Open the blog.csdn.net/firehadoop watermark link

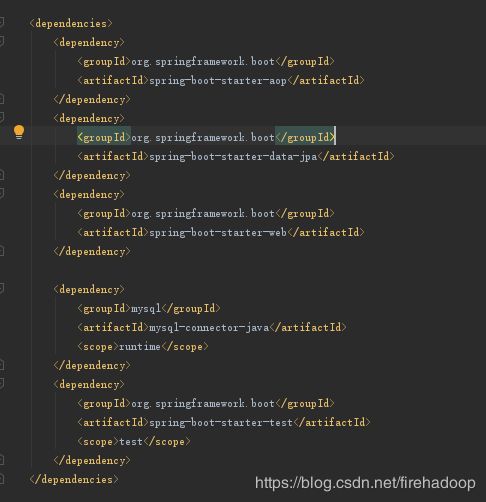(x=365, y=483)
